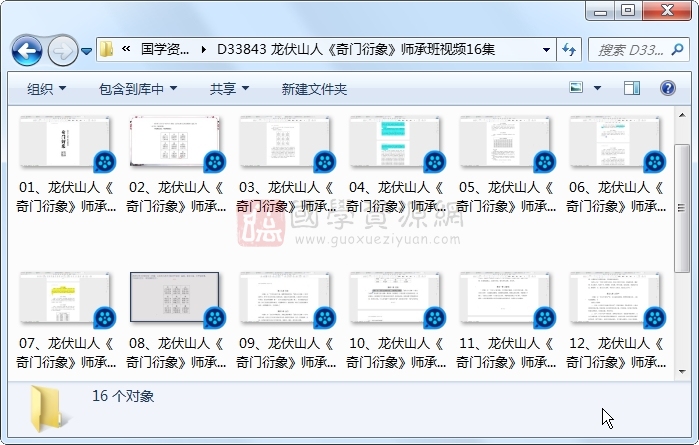The image size is (699, 445).
Task: Open the recent pages dropdown arrow
Action: [x=86, y=51]
